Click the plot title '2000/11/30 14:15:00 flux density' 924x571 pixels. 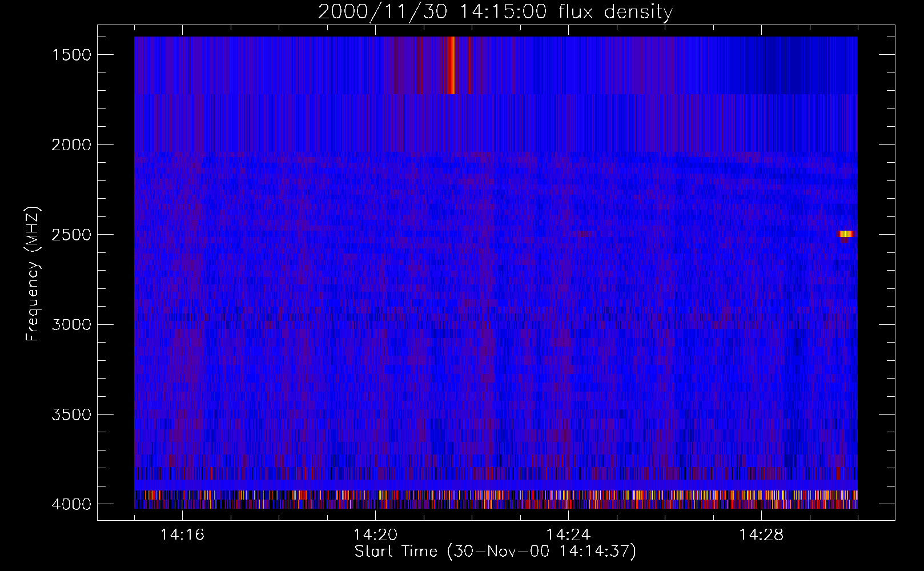495,11
